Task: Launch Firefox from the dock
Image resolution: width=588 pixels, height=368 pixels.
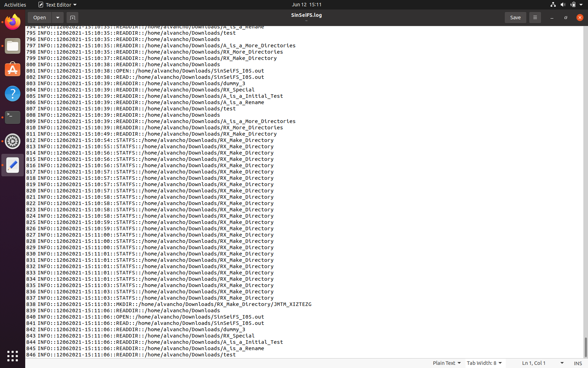Action: (x=12, y=22)
